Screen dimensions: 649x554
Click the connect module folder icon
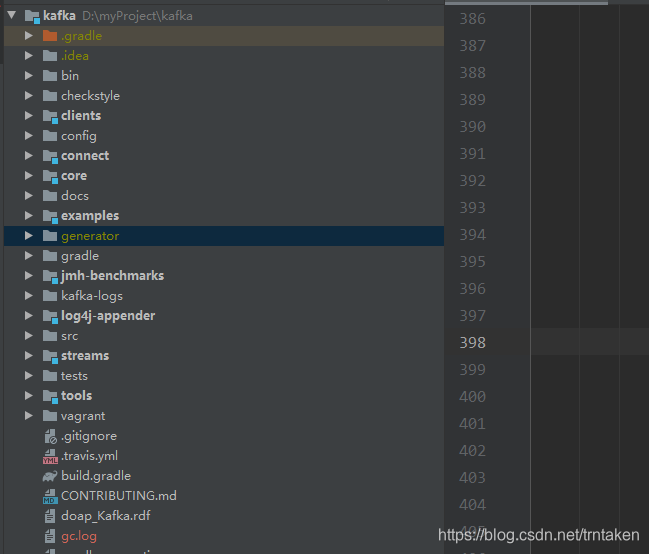(x=50, y=156)
